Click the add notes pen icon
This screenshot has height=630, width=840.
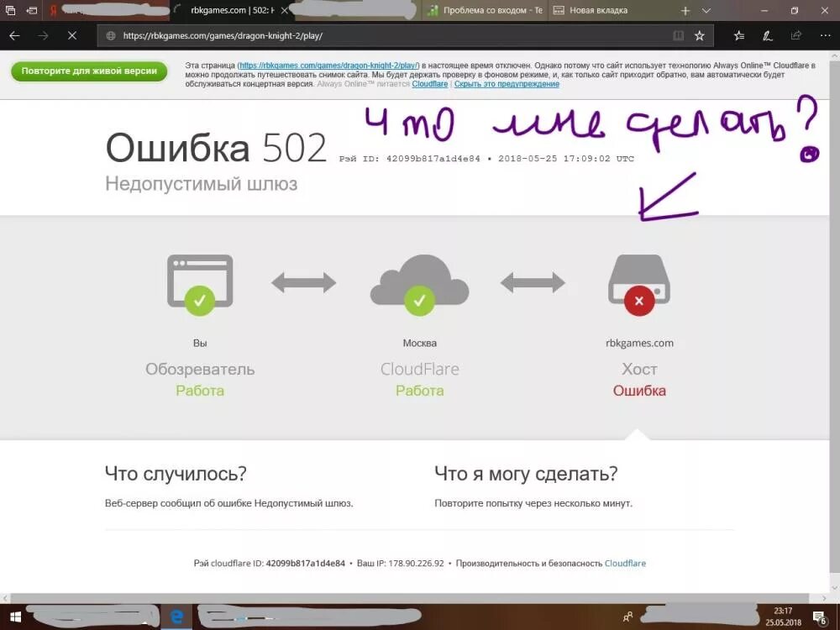(x=768, y=36)
